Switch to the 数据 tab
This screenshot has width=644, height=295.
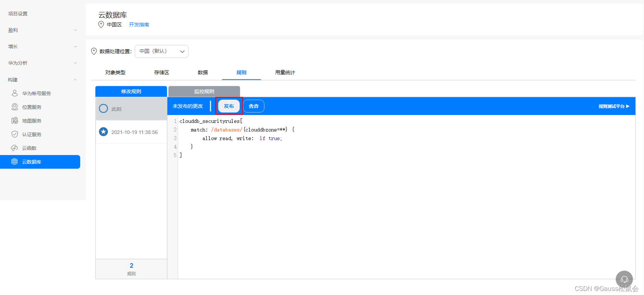203,73
